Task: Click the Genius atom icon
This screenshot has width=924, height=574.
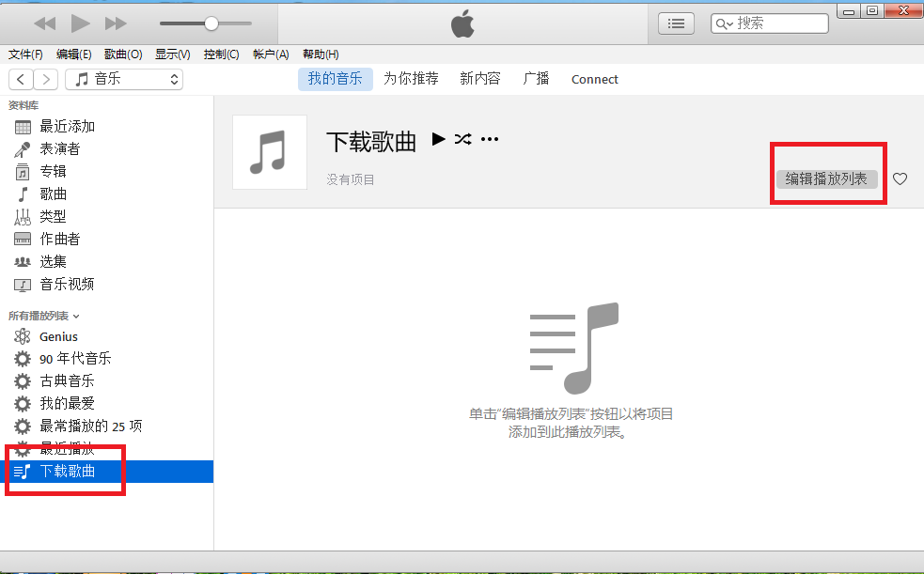Action: [23, 336]
